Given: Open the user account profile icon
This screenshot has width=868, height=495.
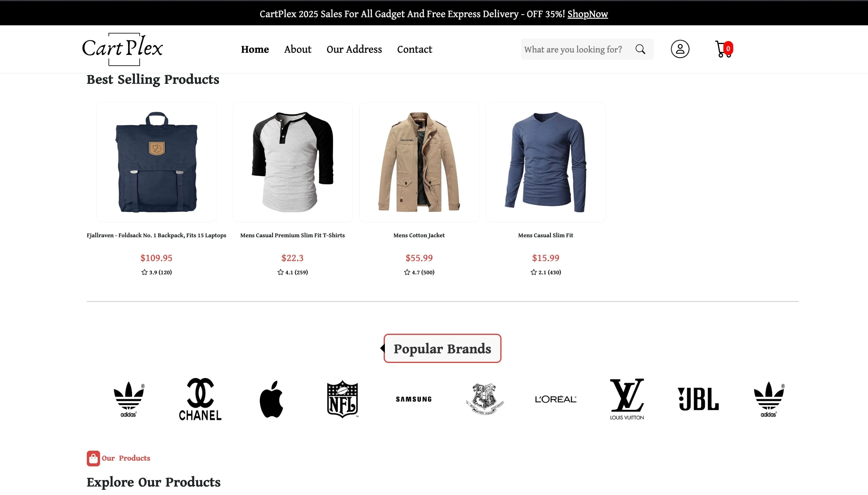Looking at the screenshot, I should 680,49.
